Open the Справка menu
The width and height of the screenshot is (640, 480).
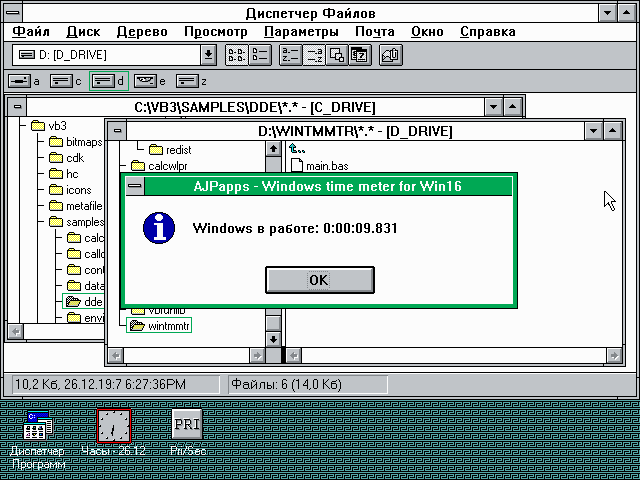pos(488,31)
